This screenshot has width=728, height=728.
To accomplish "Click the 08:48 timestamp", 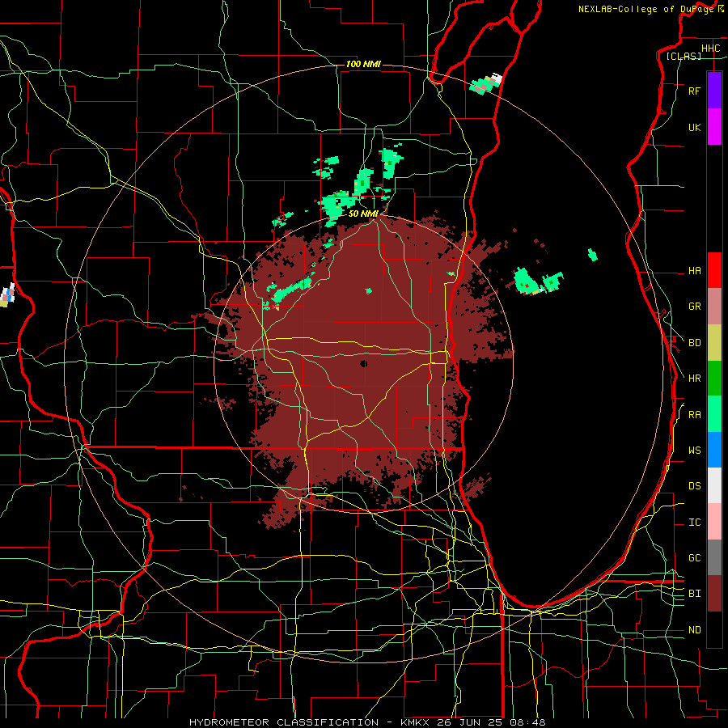I will tap(527, 722).
